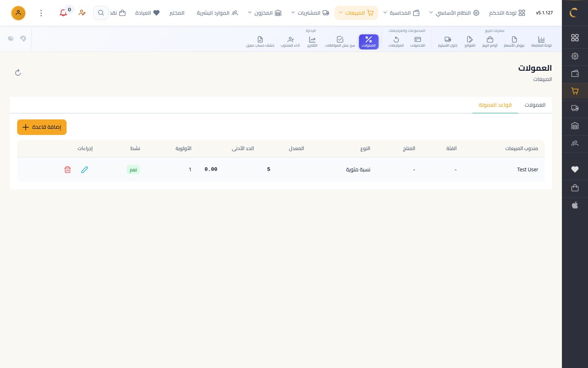Refresh the commissions page
The height and width of the screenshot is (368, 588).
18,73
